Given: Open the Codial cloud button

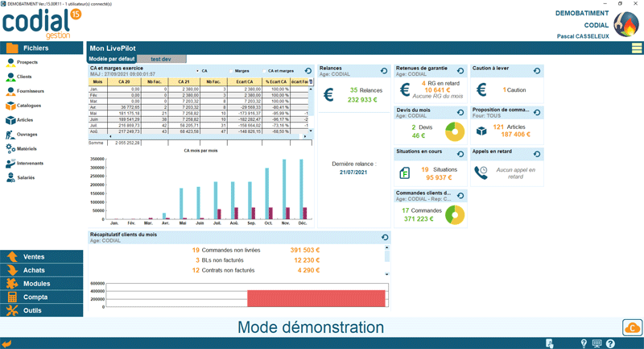Looking at the screenshot, I should [632, 327].
